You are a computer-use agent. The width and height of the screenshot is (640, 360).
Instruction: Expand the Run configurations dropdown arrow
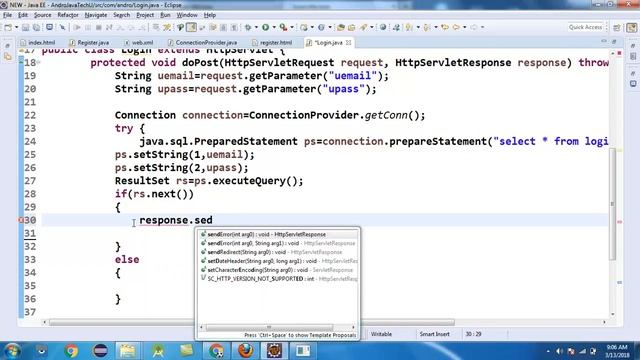point(274,27)
